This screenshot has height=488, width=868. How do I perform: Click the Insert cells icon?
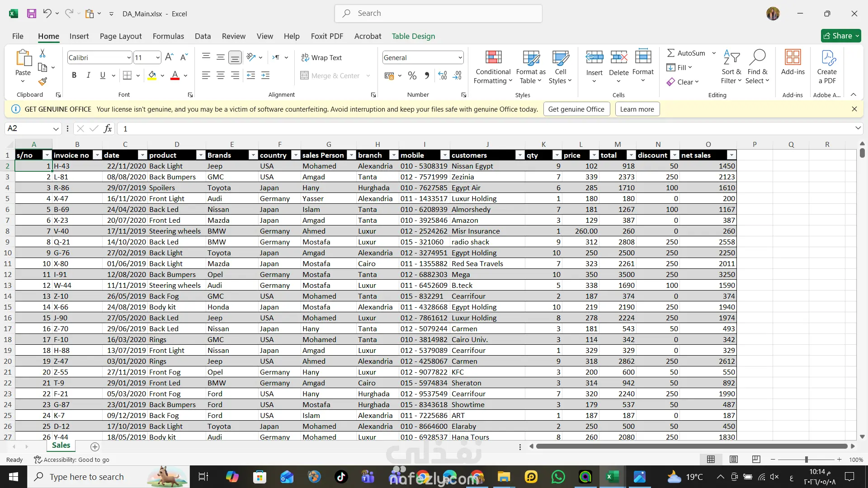[594, 57]
